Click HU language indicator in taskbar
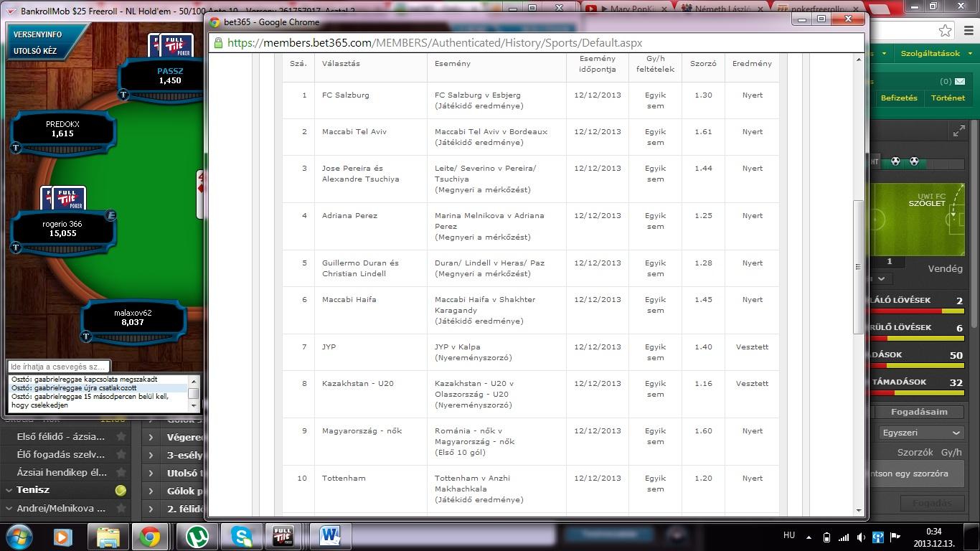Screen dimensions: 980x551 pos(789,535)
